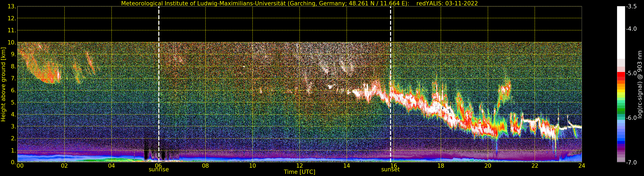Viewport: 644px width, 176px height.
Task: Click the '-3.5' colorbar tick label
Action: coord(631,6)
